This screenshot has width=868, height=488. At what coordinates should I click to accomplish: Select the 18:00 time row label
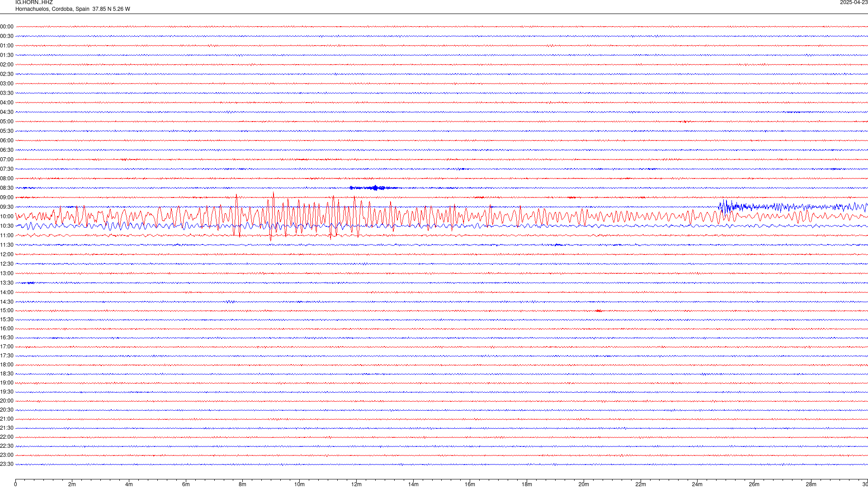(x=7, y=365)
